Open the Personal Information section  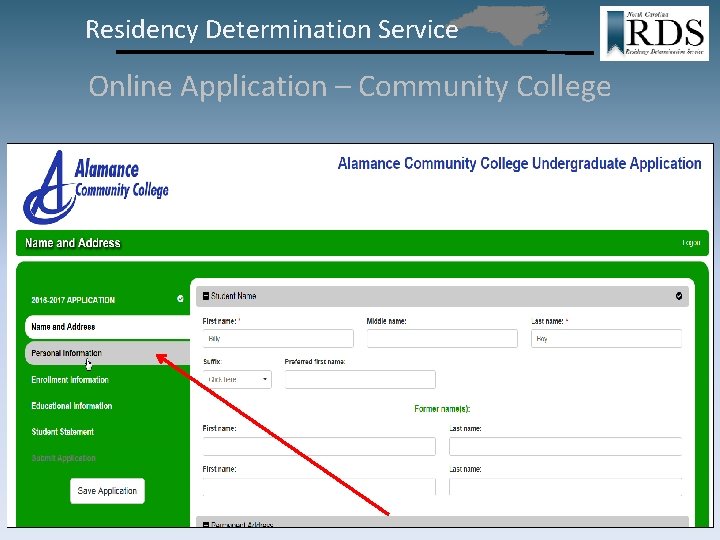[107, 353]
